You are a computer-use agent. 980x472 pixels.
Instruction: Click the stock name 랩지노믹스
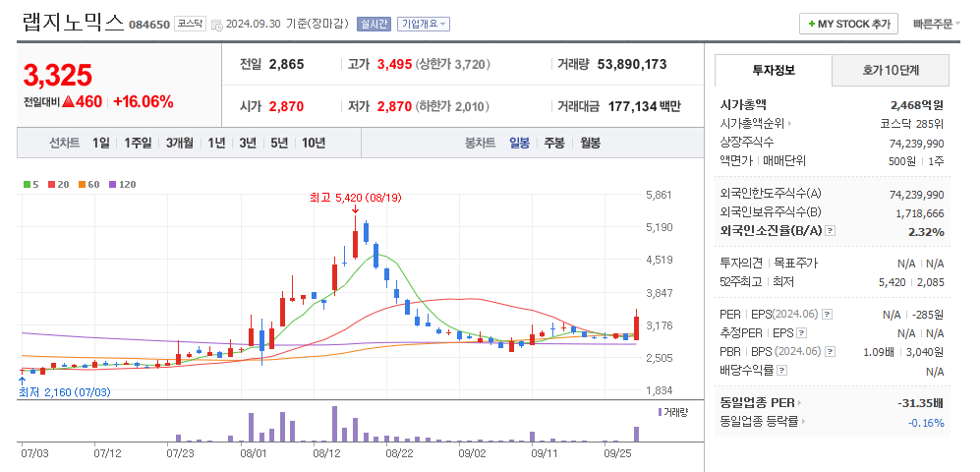coord(73,22)
